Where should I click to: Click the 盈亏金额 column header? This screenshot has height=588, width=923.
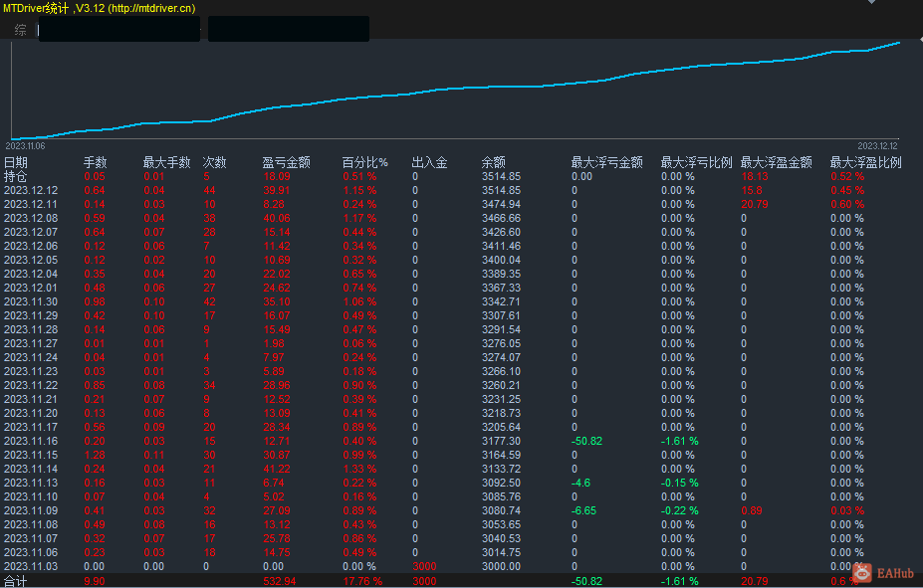click(x=286, y=162)
